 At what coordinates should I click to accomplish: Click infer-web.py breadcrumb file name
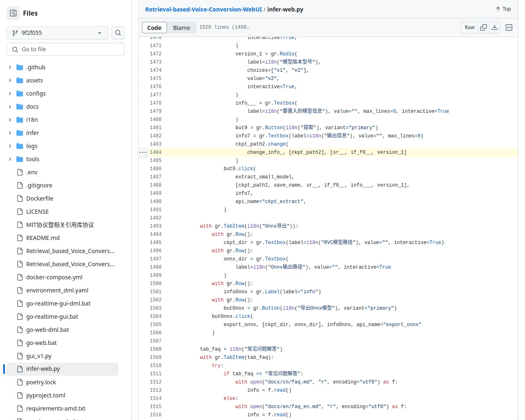pos(285,9)
